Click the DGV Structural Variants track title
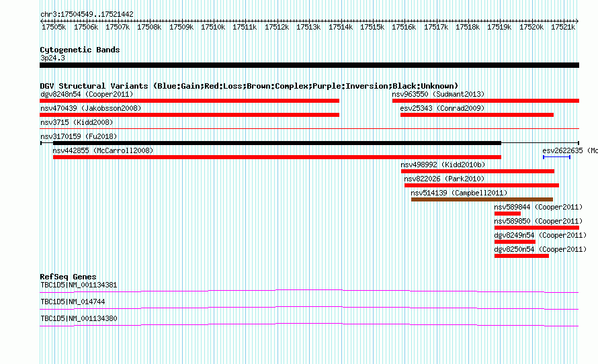The height and width of the screenshot is (364, 598). click(249, 86)
